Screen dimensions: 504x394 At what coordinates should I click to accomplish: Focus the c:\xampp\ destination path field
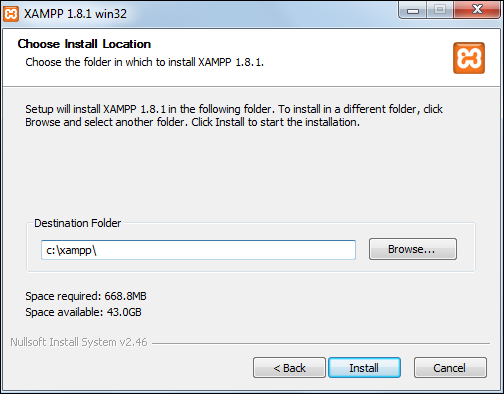(x=198, y=250)
